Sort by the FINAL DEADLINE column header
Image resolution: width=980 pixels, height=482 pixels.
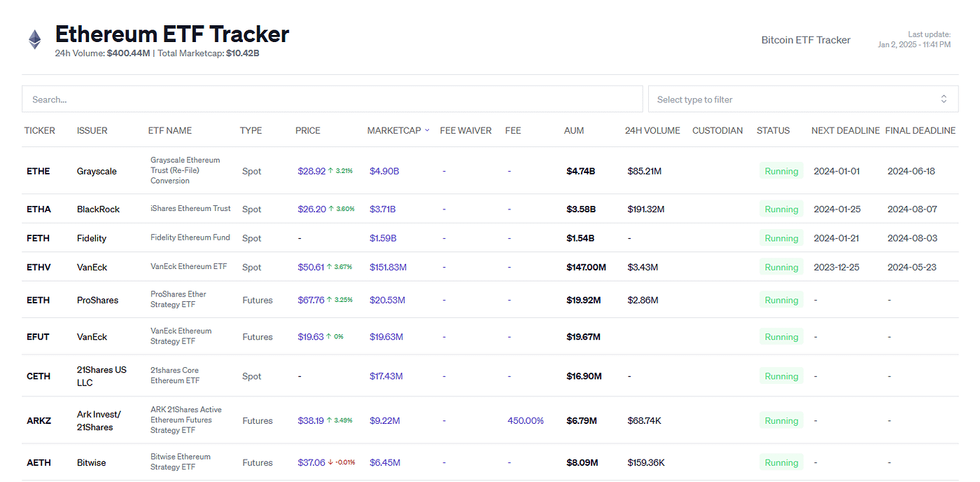click(x=920, y=130)
